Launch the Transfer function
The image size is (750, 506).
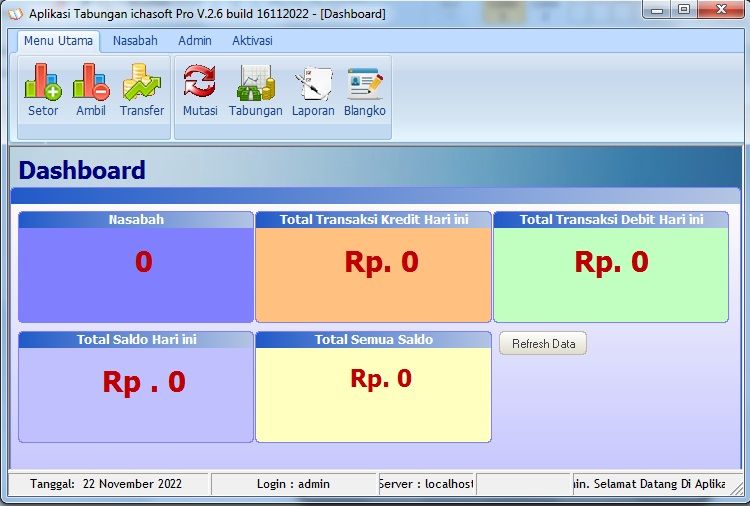coord(142,90)
